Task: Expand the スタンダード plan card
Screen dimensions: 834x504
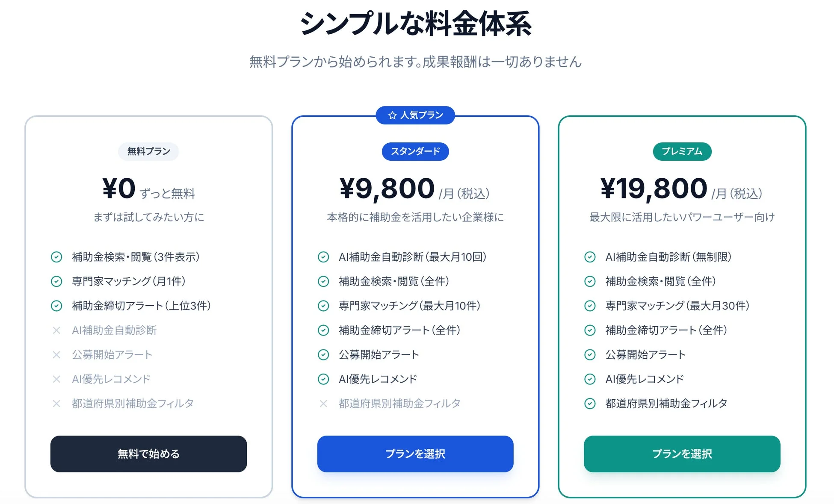Action: pyautogui.click(x=415, y=299)
